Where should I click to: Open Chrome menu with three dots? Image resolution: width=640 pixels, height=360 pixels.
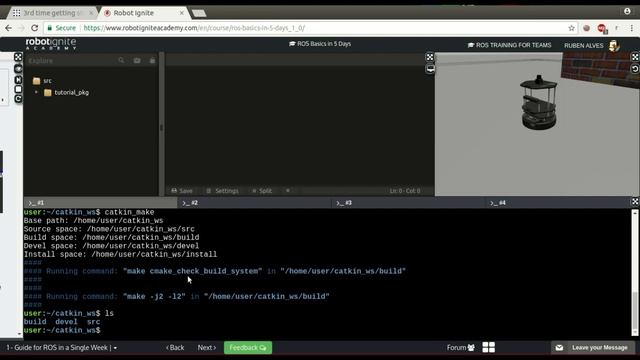tap(631, 28)
